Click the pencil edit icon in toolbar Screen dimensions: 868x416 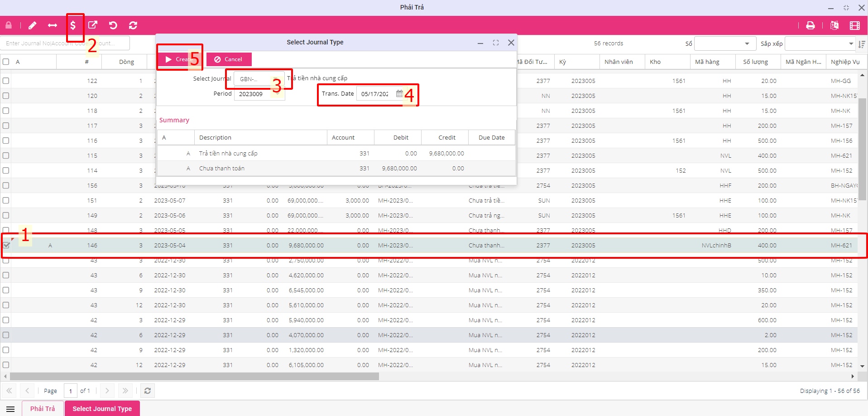click(32, 26)
